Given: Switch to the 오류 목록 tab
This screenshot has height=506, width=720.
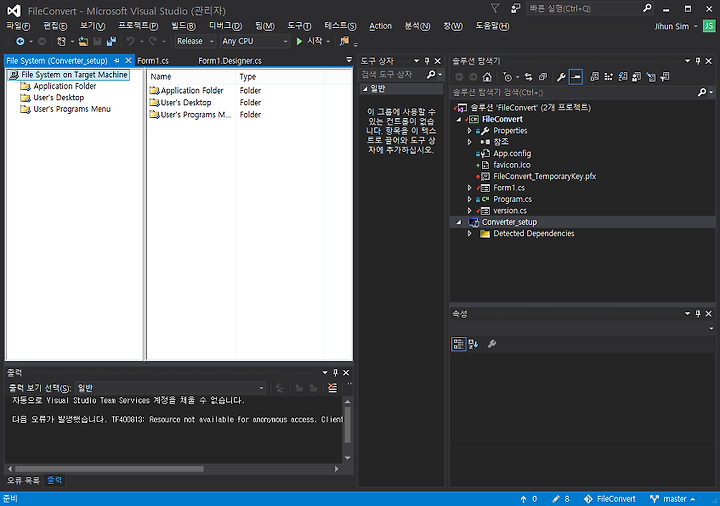Looking at the screenshot, I should 23,481.
